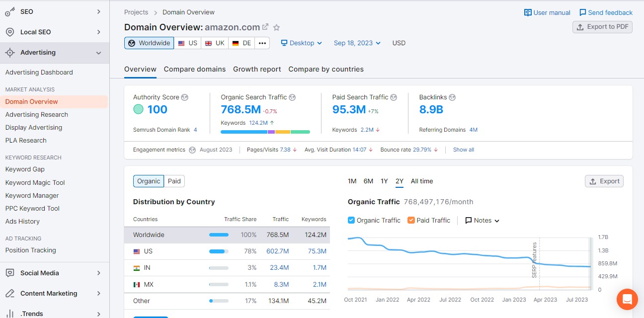Expand the .Trends sidebar section
This screenshot has height=318, width=644.
98,314
